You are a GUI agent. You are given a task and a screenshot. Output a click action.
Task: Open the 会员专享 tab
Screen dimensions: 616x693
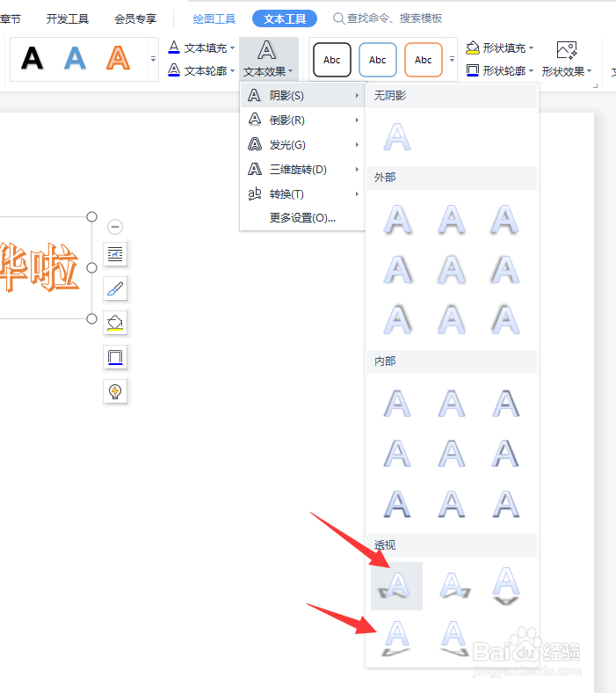[135, 18]
